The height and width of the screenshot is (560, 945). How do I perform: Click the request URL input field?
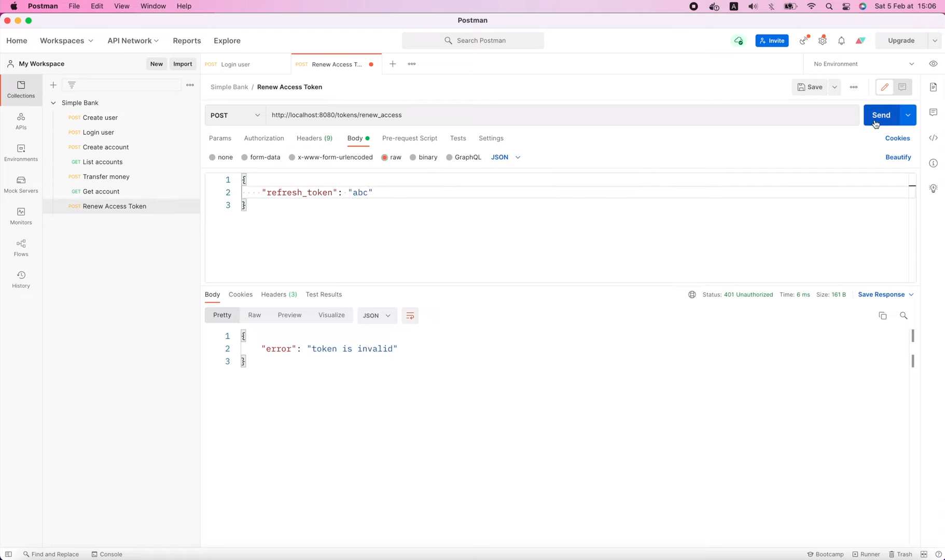(x=563, y=115)
